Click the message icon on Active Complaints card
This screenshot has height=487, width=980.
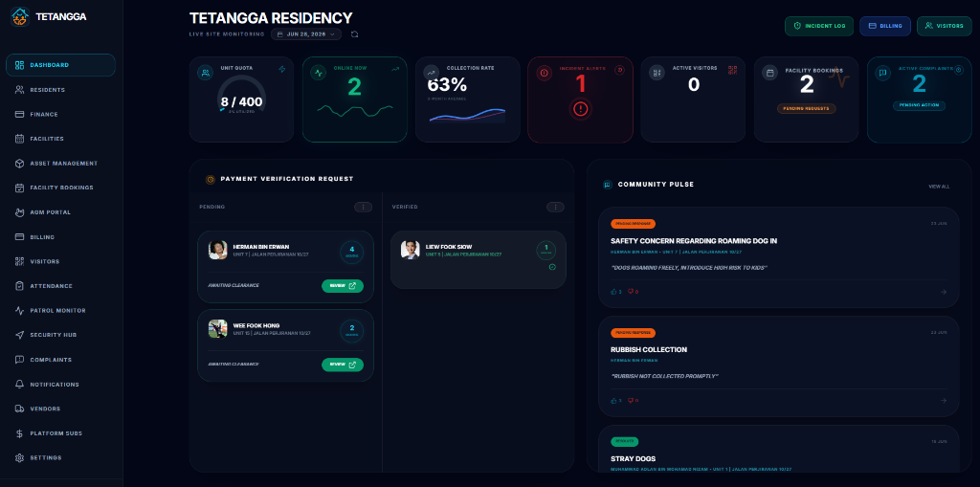coord(882,73)
